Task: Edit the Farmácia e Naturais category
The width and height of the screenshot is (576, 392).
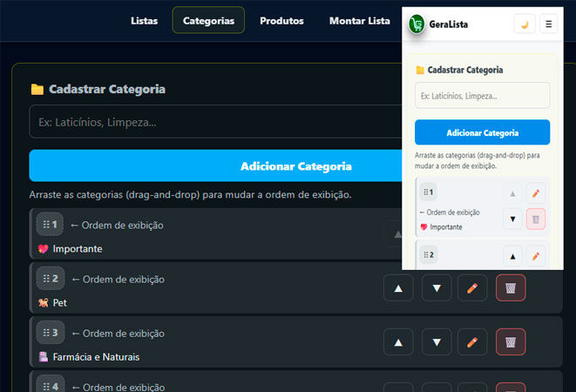Action: click(x=472, y=342)
